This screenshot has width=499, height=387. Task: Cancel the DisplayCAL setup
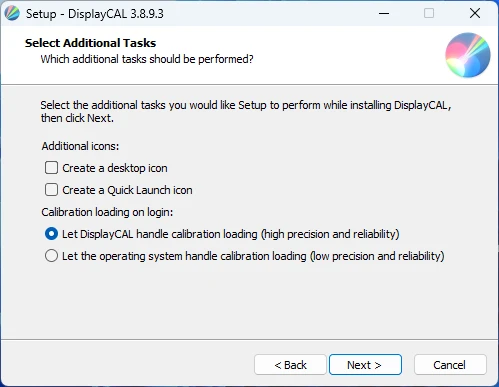click(x=450, y=365)
